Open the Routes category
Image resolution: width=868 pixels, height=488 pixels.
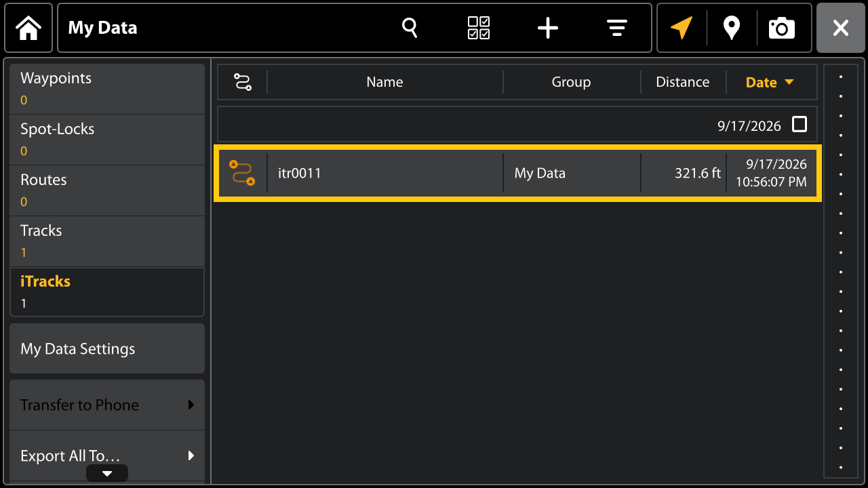point(107,190)
